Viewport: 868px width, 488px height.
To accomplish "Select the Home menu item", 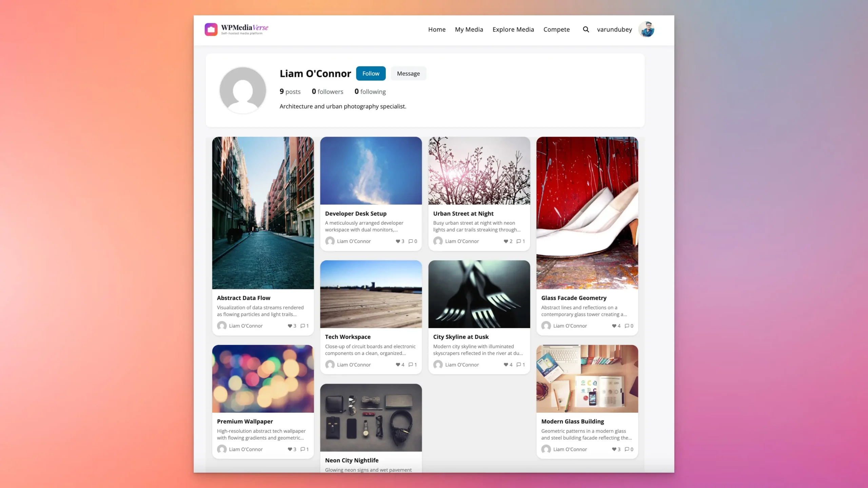I will click(437, 29).
